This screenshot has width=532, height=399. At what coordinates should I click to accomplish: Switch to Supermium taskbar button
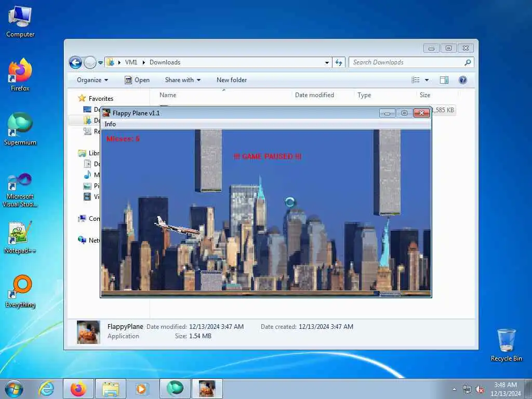click(x=175, y=389)
